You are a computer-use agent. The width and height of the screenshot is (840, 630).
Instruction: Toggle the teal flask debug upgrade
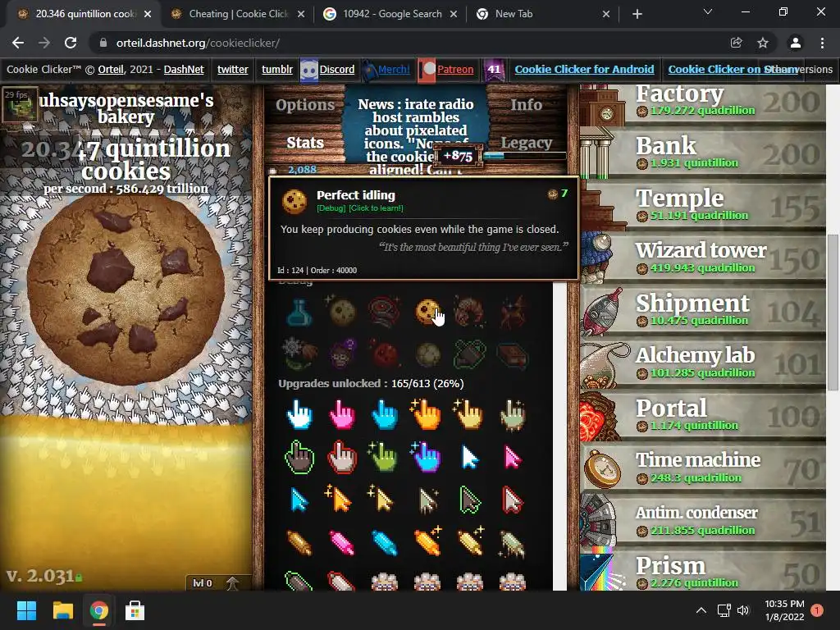click(x=299, y=313)
